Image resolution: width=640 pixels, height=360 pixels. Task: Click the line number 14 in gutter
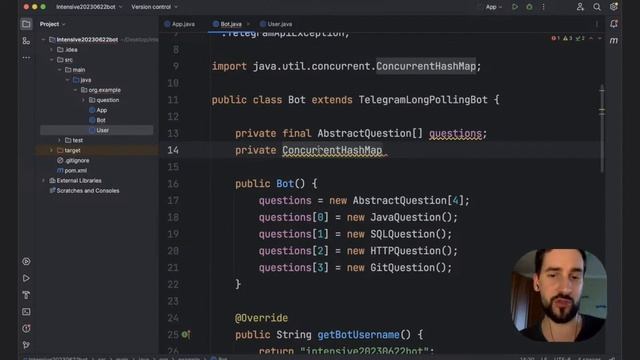pos(173,151)
